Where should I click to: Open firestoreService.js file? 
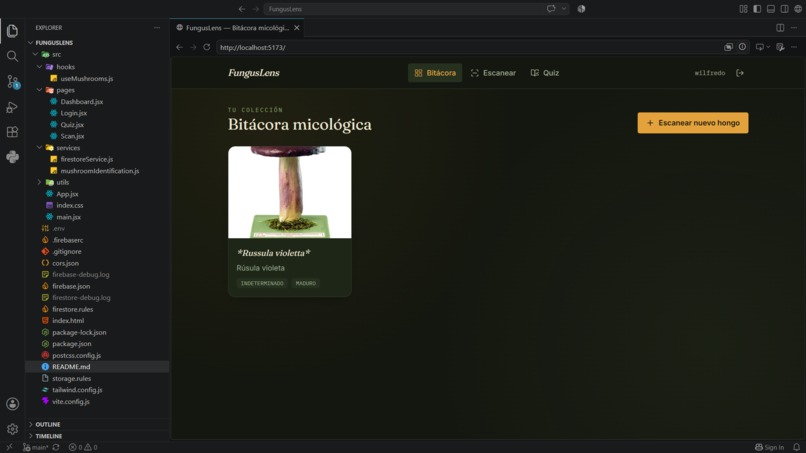coord(86,159)
